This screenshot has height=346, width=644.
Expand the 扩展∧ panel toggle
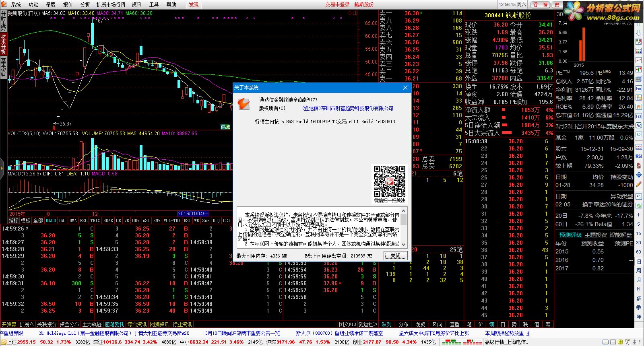tap(27, 324)
